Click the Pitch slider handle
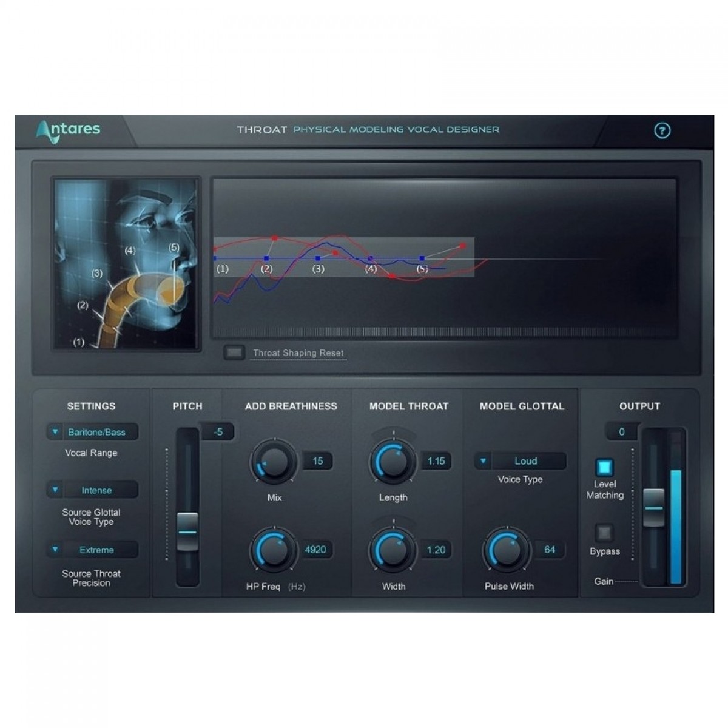728x728 pixels. (187, 531)
